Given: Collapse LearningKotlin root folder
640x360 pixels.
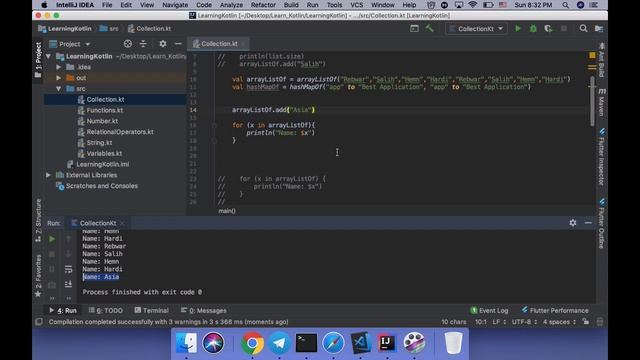Looking at the screenshot, I should coord(49,56).
